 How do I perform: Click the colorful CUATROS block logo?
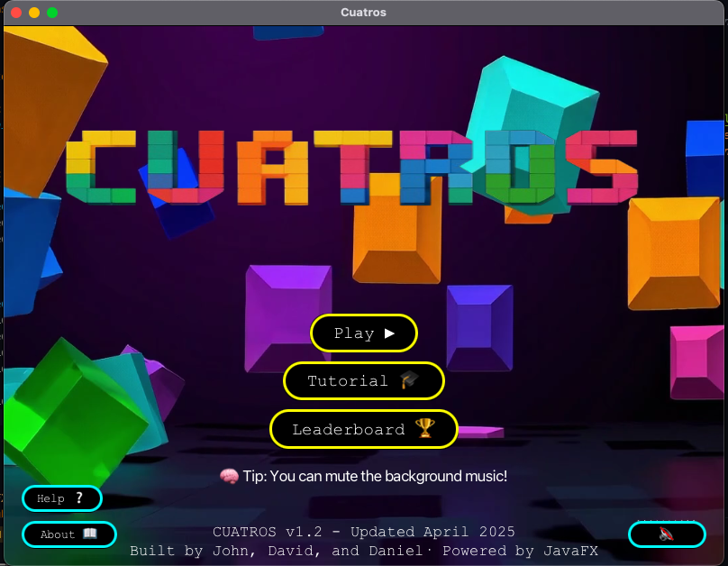click(351, 167)
